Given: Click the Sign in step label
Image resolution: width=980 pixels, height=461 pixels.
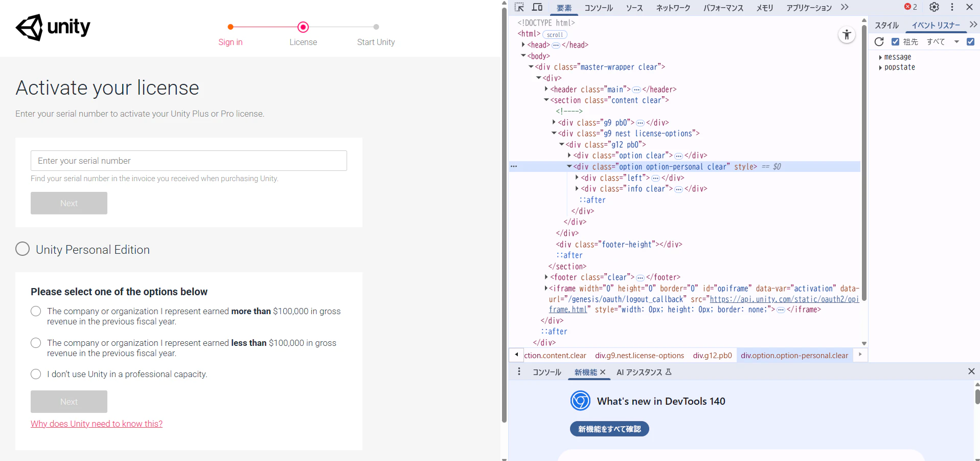Looking at the screenshot, I should (x=231, y=42).
